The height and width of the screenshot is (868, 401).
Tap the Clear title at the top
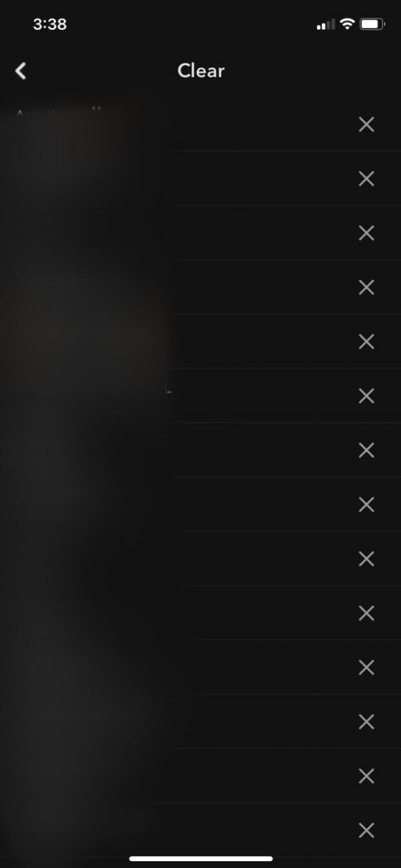coord(200,71)
